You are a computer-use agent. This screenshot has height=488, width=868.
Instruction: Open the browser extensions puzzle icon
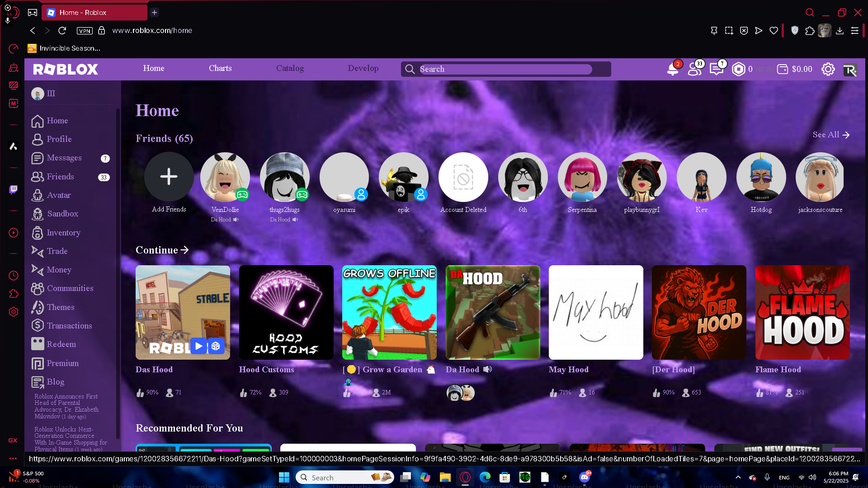click(x=810, y=30)
